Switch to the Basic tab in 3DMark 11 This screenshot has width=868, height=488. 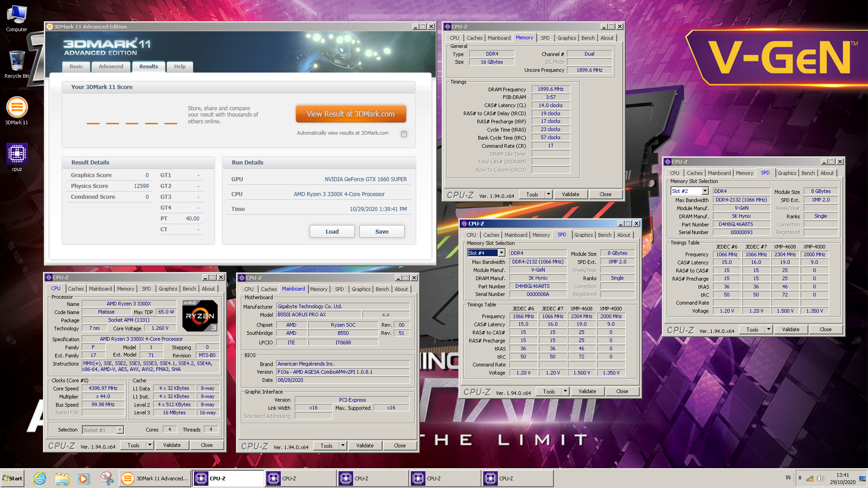click(76, 66)
